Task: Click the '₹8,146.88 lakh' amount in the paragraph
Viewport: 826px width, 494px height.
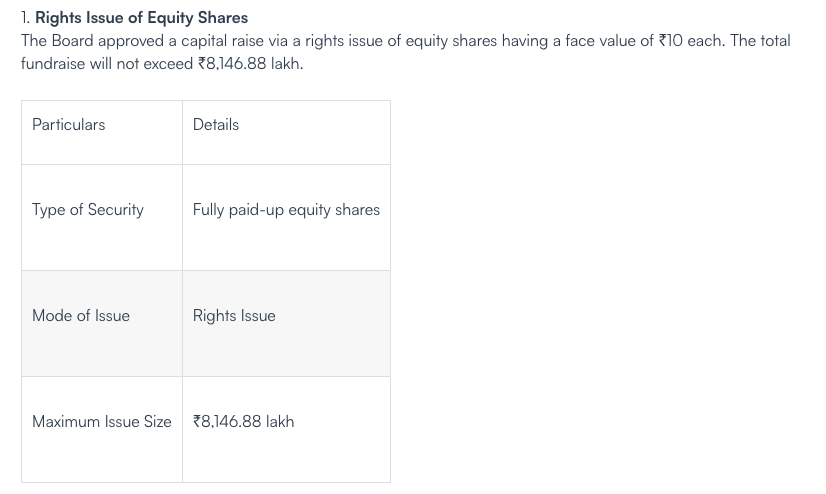Action: [x=250, y=64]
